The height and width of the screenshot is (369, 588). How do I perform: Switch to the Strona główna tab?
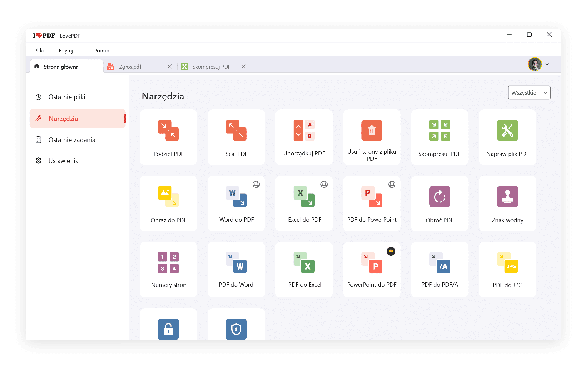66,67
